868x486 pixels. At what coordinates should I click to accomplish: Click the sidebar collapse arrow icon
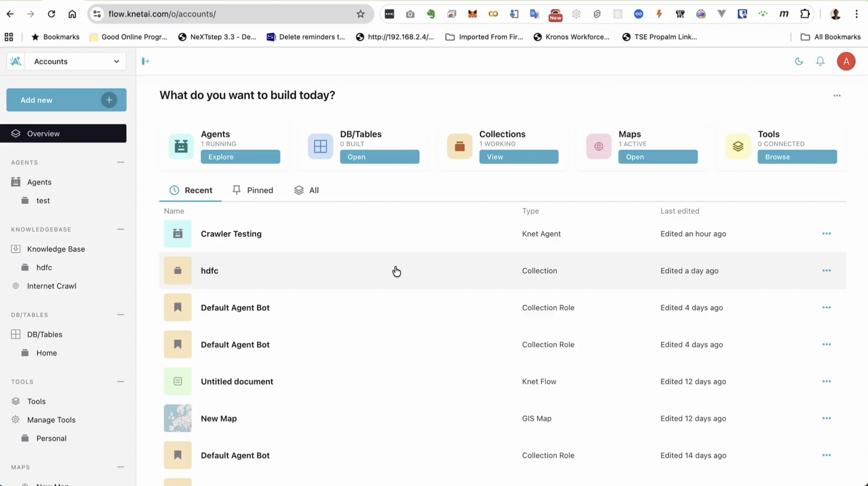click(x=145, y=61)
